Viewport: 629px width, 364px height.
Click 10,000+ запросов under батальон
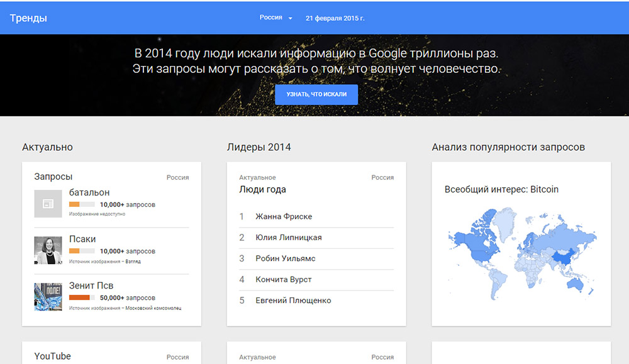pos(128,204)
